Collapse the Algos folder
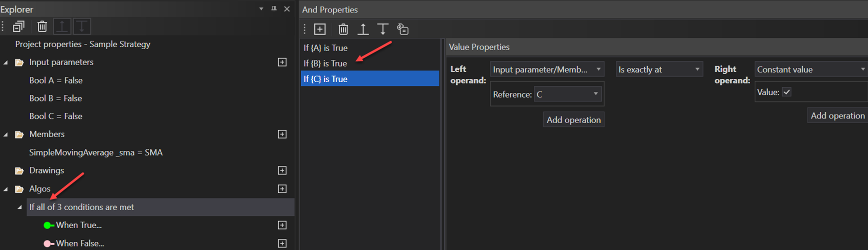 [6, 189]
